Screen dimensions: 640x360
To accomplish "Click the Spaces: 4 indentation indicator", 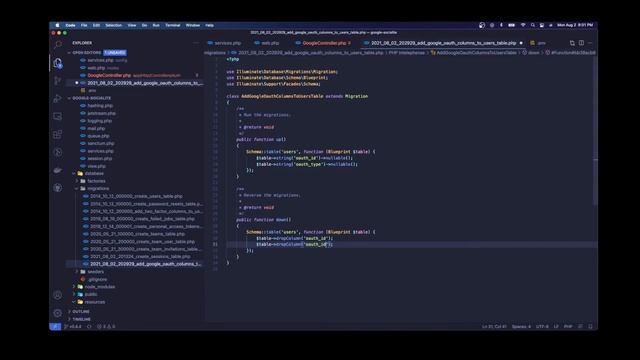I will pyautogui.click(x=521, y=327).
